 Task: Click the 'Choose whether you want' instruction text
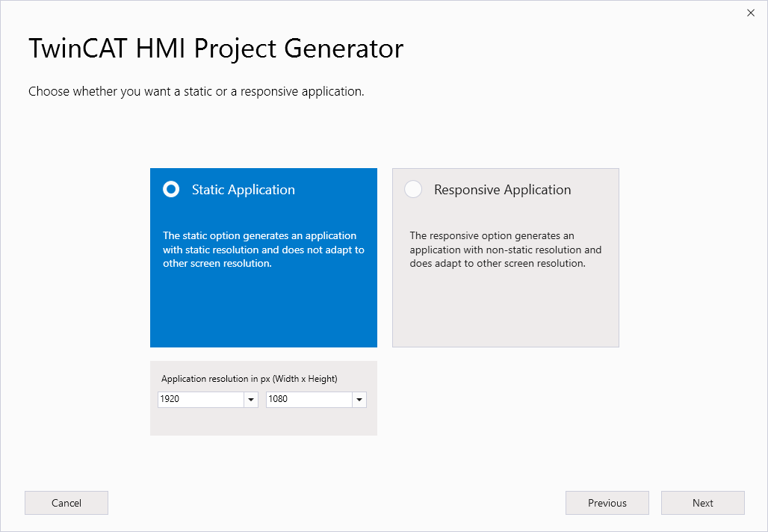pyautogui.click(x=196, y=92)
